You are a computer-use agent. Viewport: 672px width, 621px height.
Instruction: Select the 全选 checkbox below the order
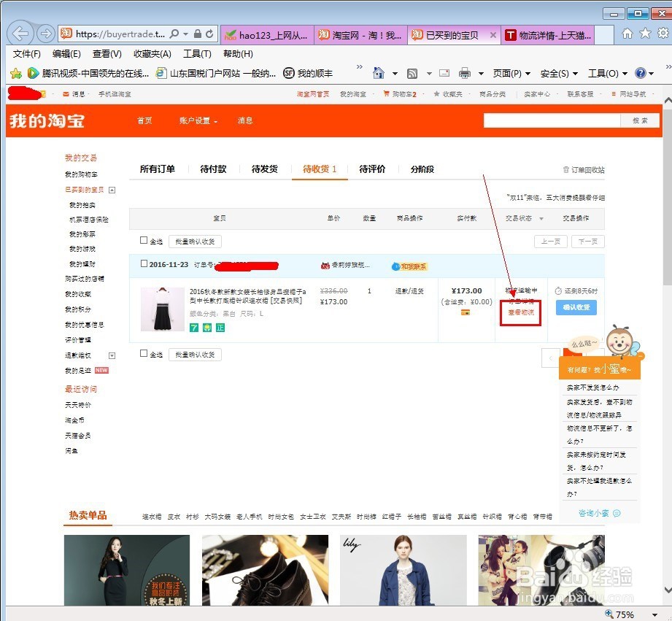144,353
